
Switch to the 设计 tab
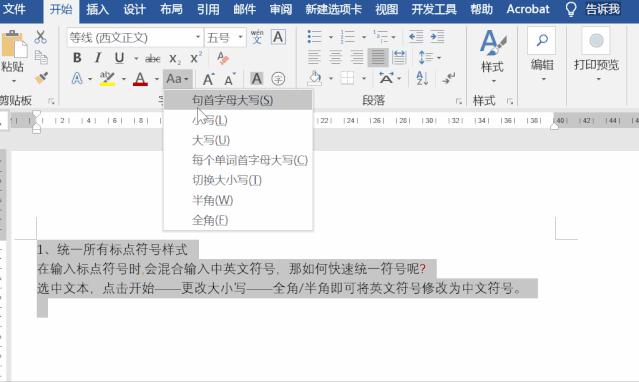(134, 9)
